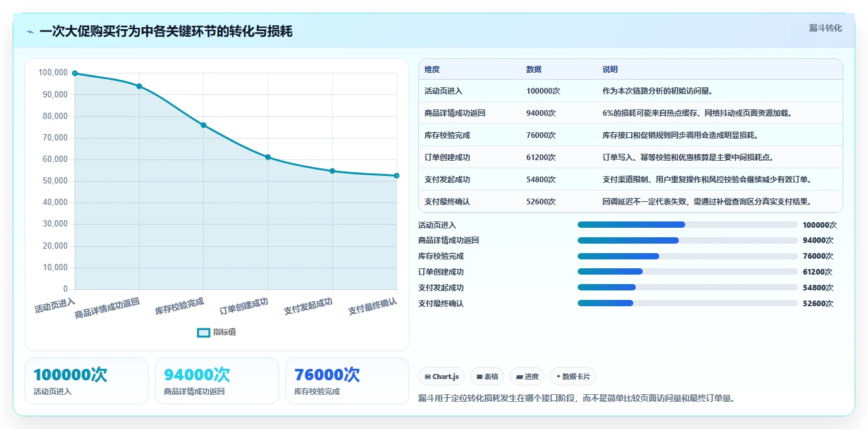Click the 活动页进入 table cell
The width and height of the screenshot is (868, 429).
click(469, 91)
